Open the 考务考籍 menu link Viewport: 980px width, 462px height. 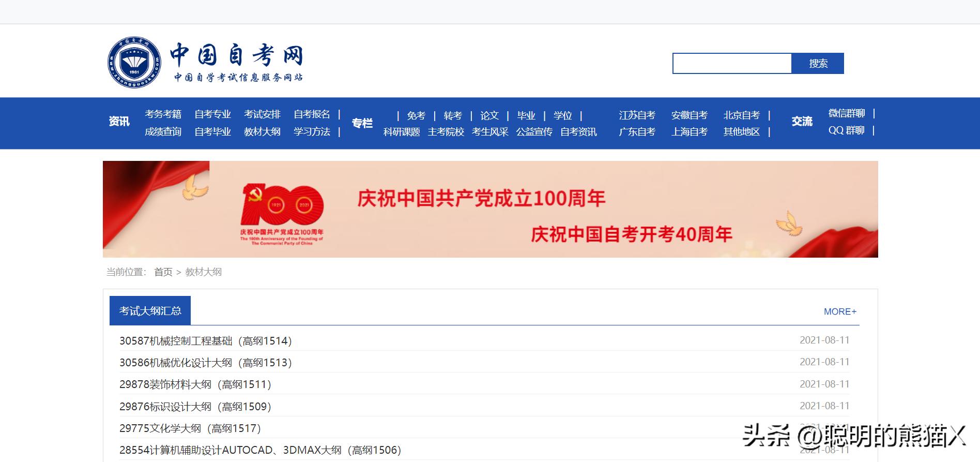pos(163,114)
